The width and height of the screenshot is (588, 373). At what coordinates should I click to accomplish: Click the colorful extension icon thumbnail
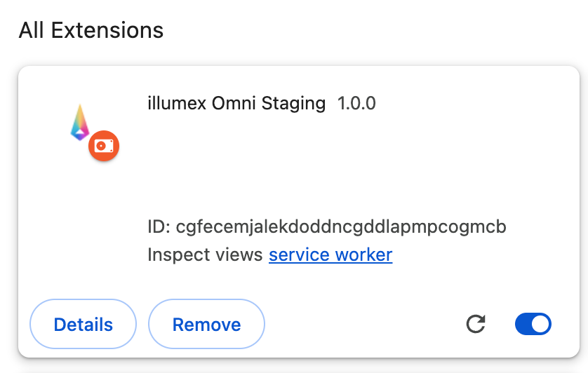(x=81, y=121)
